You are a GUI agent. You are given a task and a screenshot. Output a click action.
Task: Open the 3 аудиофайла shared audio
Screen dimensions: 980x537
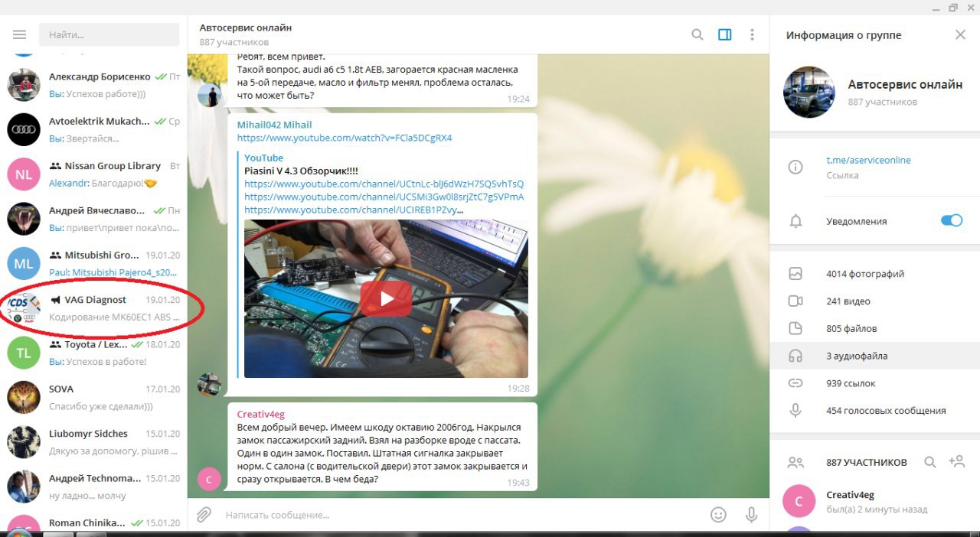coord(874,356)
